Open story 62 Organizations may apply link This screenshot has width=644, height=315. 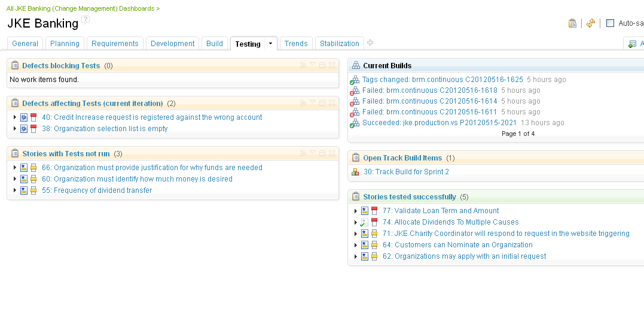pos(465,256)
